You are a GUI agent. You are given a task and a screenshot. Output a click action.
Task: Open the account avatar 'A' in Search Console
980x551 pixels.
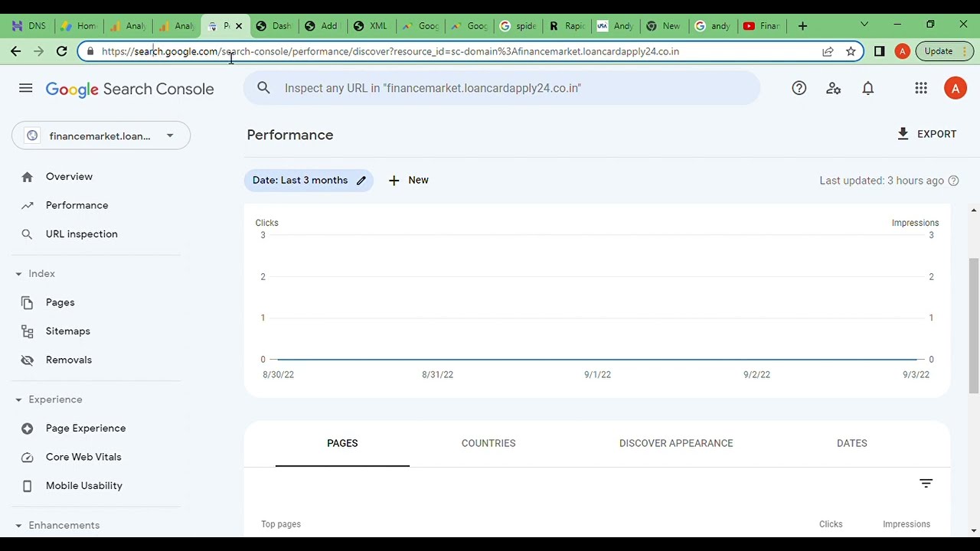(955, 88)
